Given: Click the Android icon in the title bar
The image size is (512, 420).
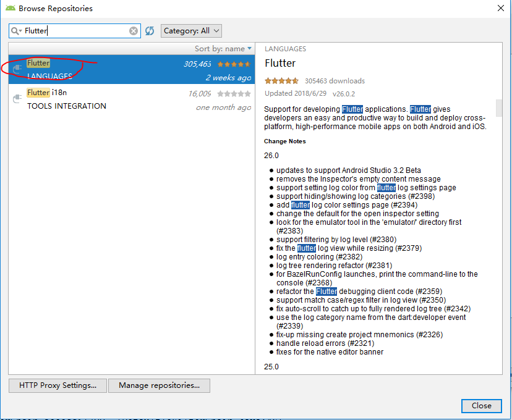Looking at the screenshot, I should (x=11, y=8).
